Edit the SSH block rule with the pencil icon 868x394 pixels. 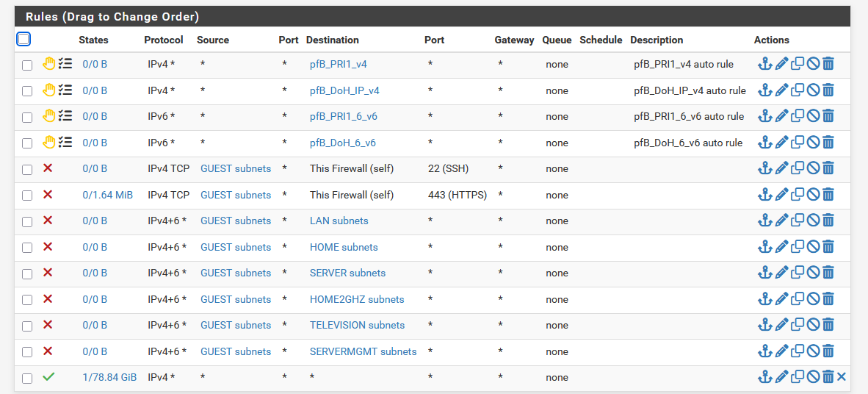click(781, 168)
